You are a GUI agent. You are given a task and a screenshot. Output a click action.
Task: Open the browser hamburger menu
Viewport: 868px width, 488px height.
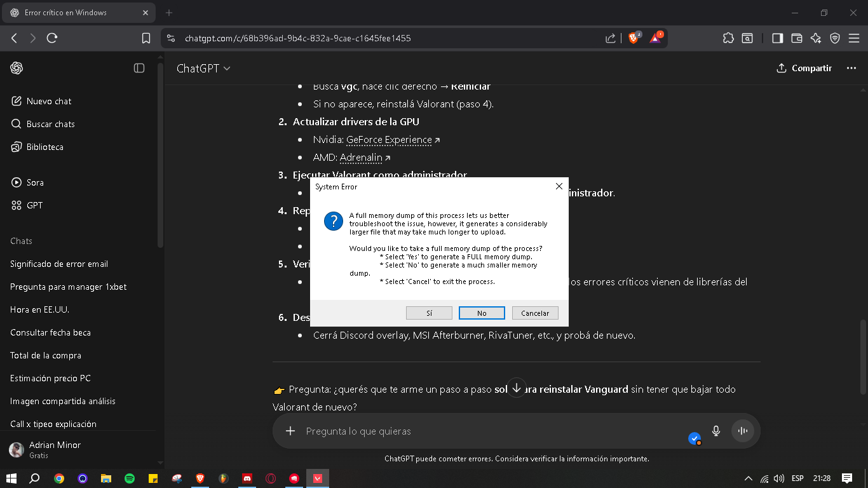click(x=854, y=38)
